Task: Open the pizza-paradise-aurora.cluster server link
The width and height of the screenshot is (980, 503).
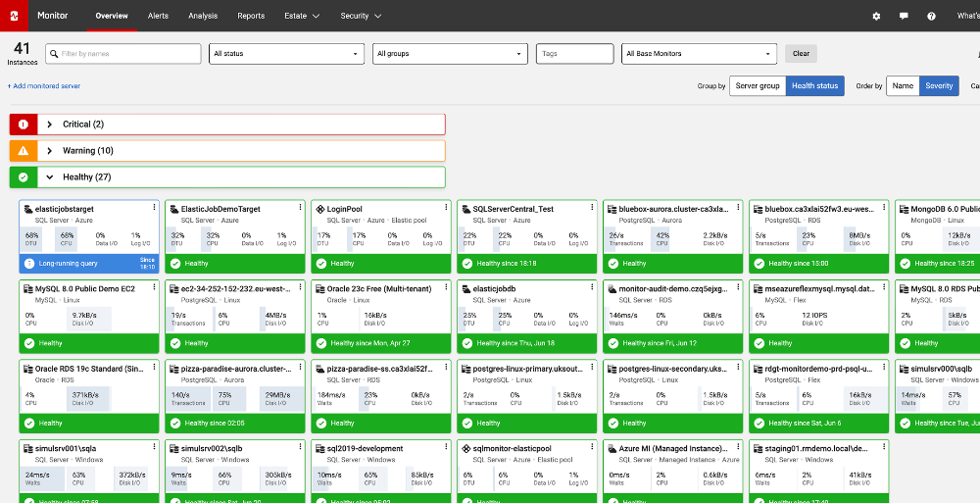Action: pos(236,369)
